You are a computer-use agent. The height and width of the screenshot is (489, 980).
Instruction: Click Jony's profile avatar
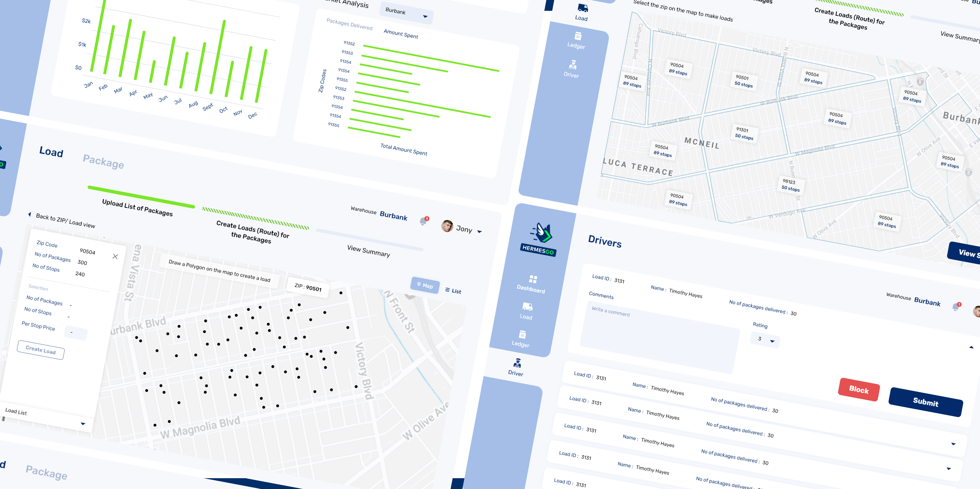(x=447, y=226)
